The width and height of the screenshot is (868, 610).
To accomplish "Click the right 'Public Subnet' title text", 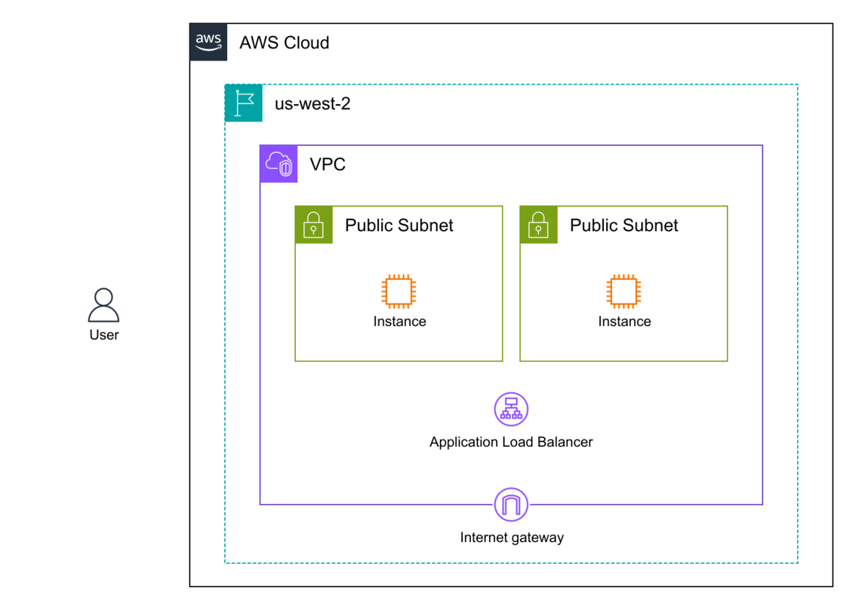I will [624, 225].
